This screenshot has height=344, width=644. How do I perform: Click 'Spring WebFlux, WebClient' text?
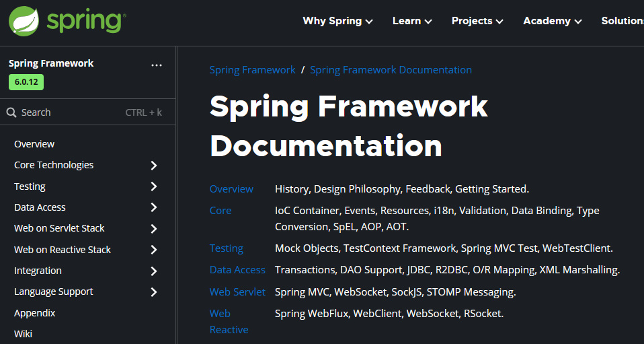338,314
